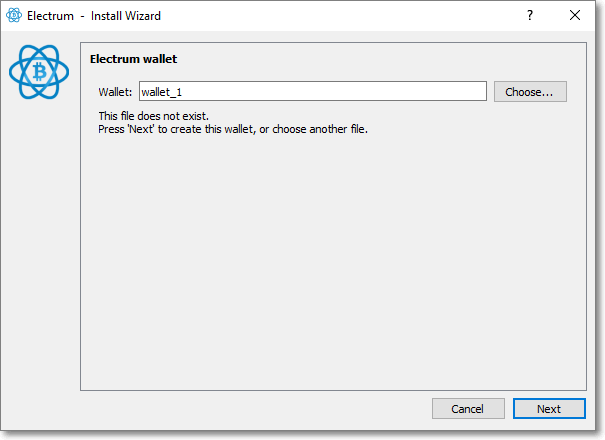Click the Bitcoin B symbol inside the logo
The width and height of the screenshot is (605, 440).
click(39, 72)
